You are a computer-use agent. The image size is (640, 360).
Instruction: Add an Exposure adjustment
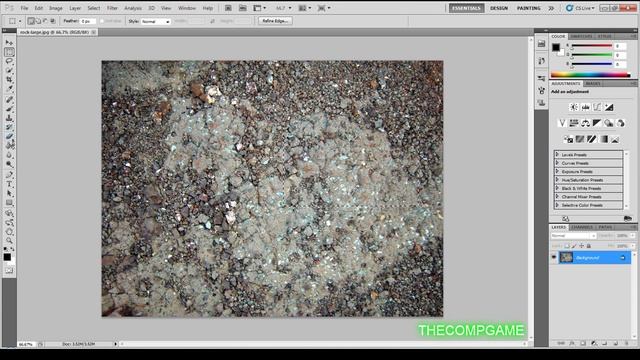609,107
